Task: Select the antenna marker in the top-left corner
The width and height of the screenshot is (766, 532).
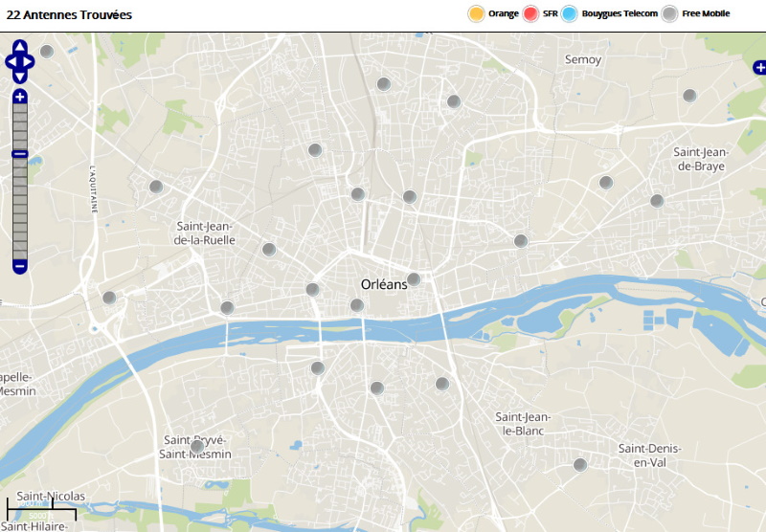Action: tap(47, 51)
